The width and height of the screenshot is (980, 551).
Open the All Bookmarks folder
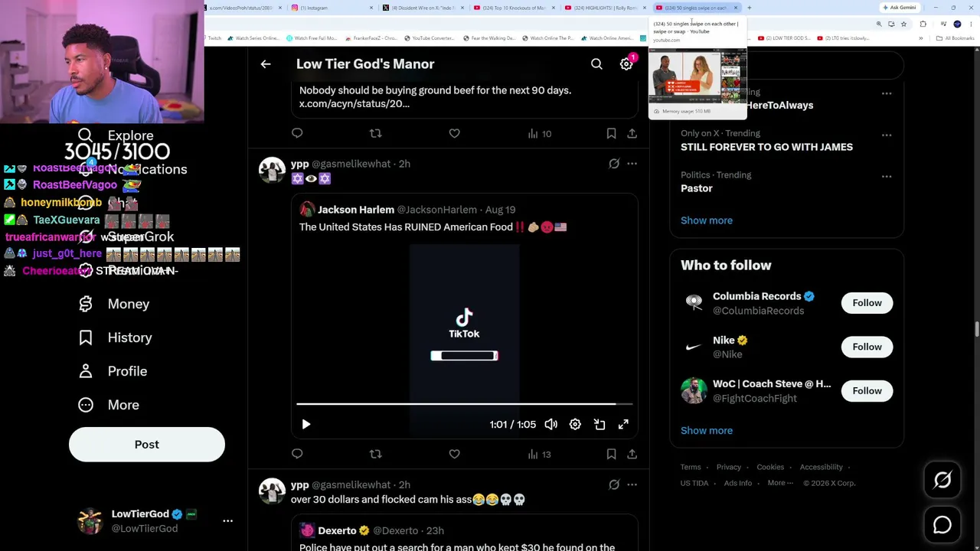click(955, 38)
